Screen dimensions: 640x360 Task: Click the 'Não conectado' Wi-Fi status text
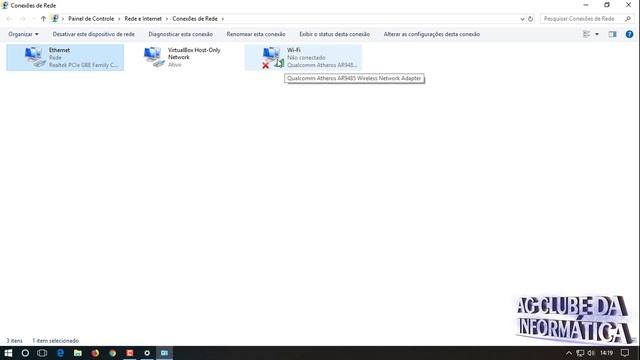click(306, 58)
